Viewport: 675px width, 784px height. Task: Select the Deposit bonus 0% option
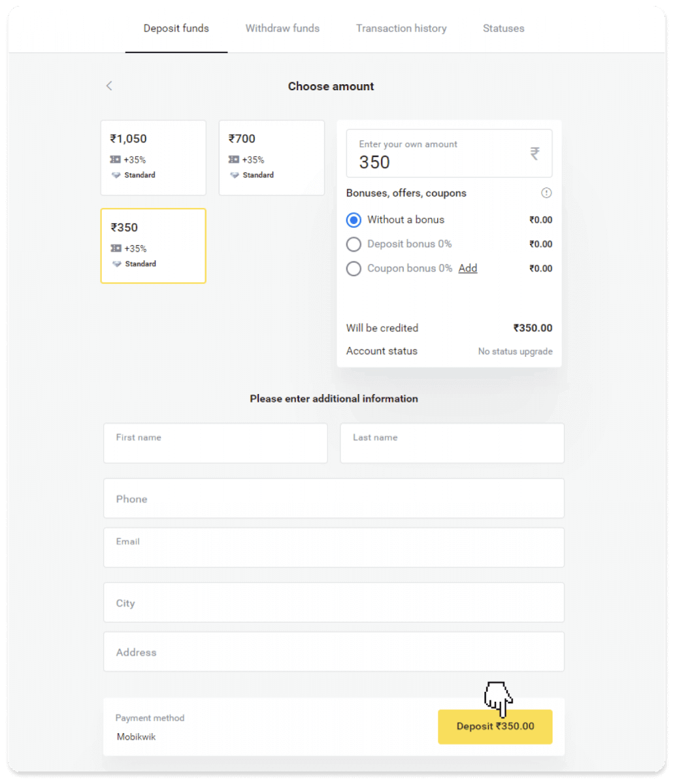[x=354, y=244]
